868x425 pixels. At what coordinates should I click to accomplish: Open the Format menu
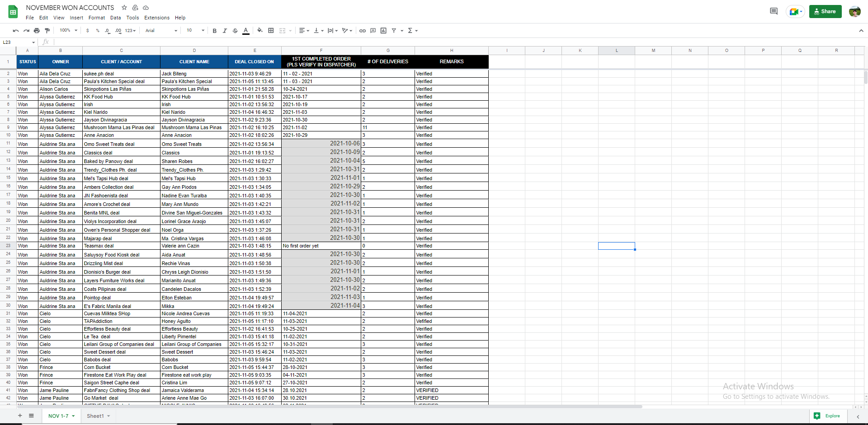coord(97,18)
